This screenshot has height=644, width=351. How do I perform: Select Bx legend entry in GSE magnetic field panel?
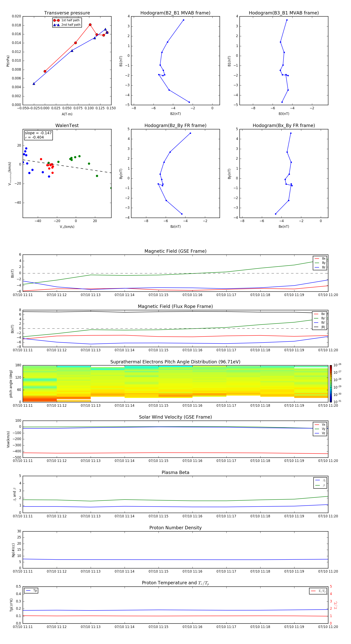point(320,259)
